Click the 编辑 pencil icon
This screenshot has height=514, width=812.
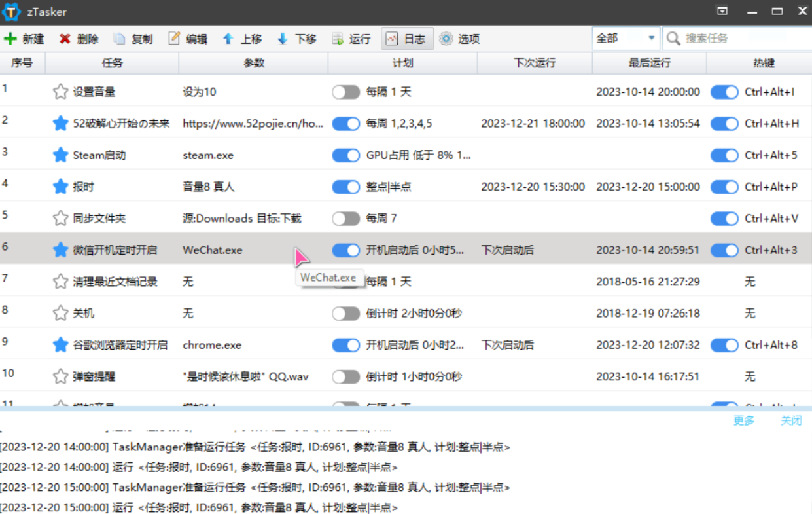(x=174, y=39)
